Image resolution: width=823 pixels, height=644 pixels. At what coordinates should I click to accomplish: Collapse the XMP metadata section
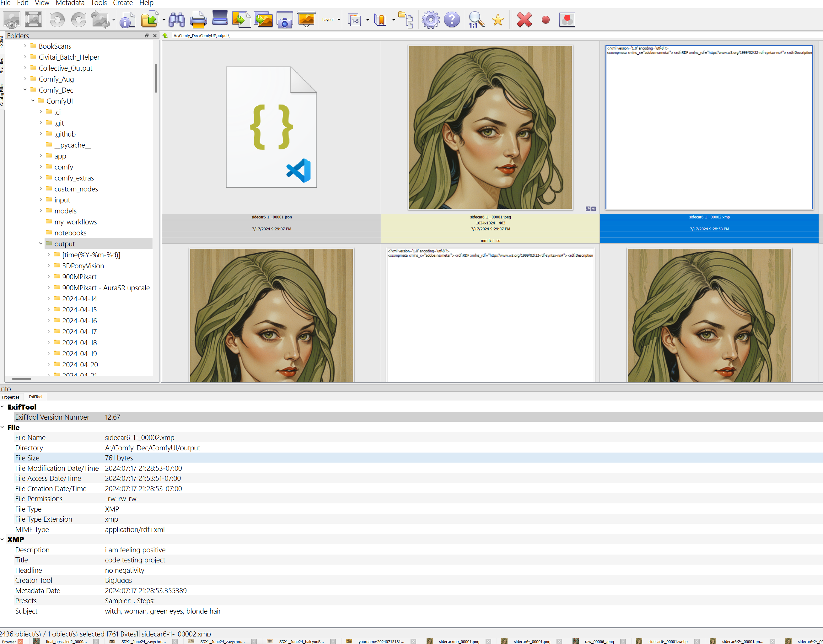(2, 539)
